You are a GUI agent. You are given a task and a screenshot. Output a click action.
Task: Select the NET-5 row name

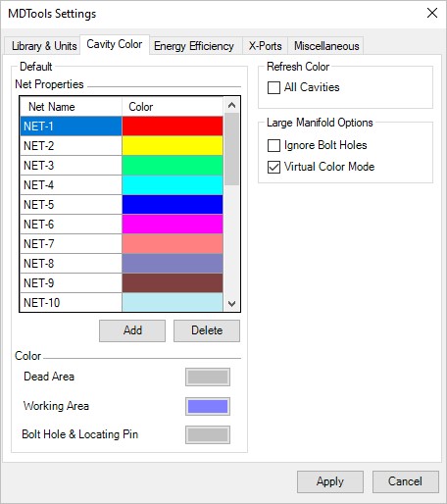(x=71, y=205)
